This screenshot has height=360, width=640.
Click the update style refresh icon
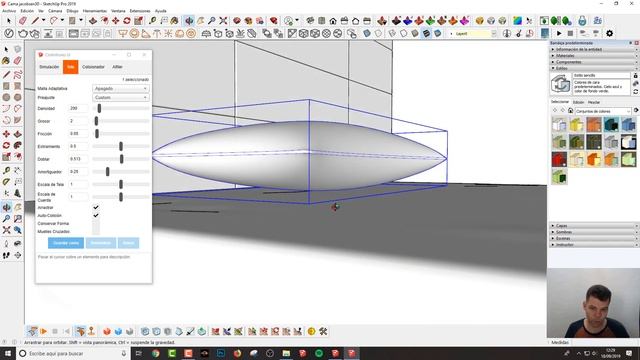[x=636, y=92]
